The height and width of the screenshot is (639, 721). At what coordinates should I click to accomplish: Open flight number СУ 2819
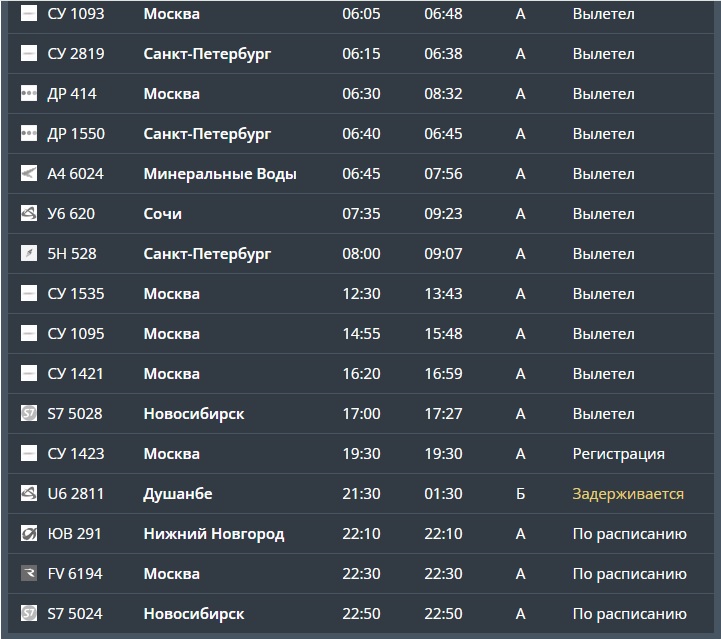point(76,54)
